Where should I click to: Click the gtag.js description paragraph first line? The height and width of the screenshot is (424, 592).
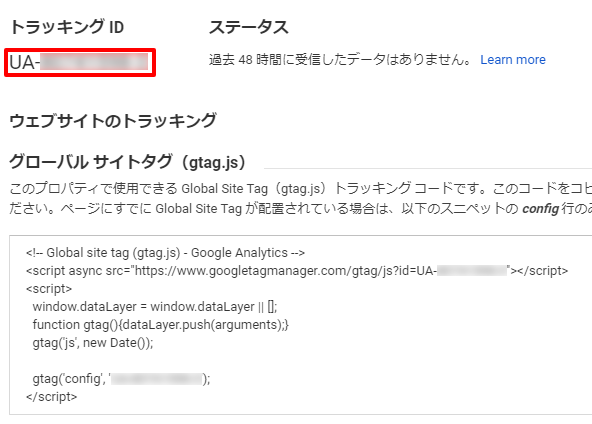pyautogui.click(x=301, y=188)
